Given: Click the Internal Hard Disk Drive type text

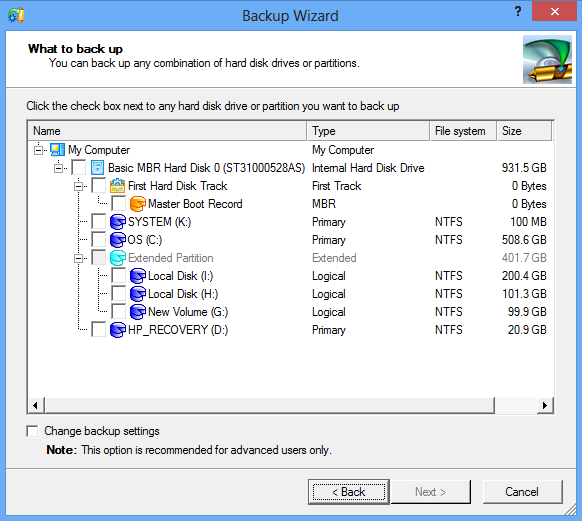Looking at the screenshot, I should tap(368, 168).
